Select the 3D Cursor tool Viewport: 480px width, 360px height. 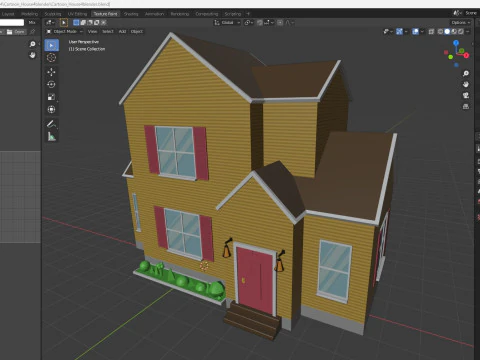coord(51,58)
